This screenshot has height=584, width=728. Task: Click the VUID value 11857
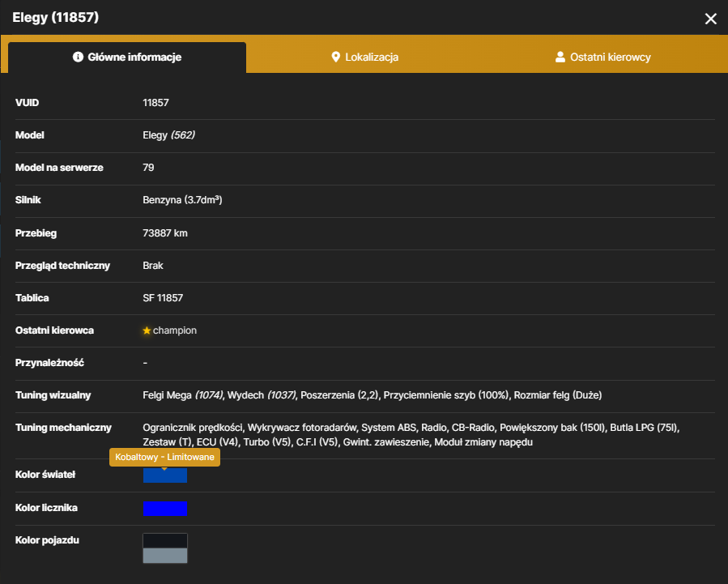click(x=155, y=103)
